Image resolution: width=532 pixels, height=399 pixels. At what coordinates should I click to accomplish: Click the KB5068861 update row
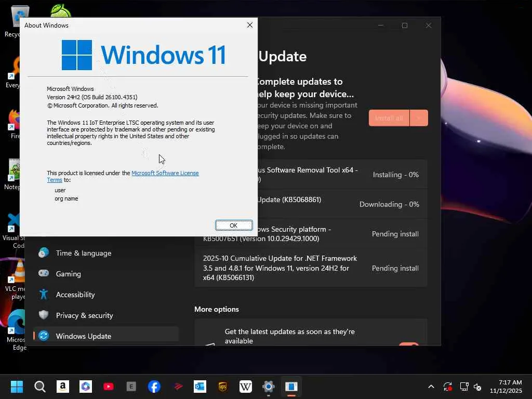pyautogui.click(x=342, y=204)
